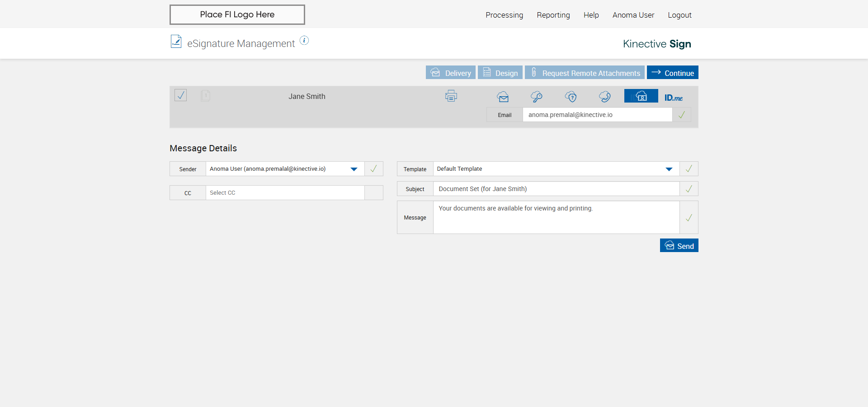Viewport: 868px width, 407px height.
Task: Click the green checkmark next to Email field
Action: pyautogui.click(x=681, y=115)
